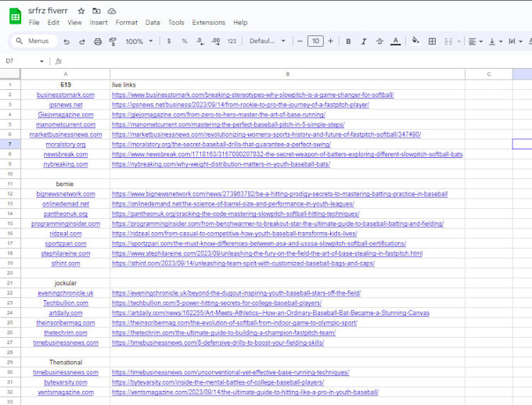The height and width of the screenshot is (405, 532).
Task: Select the 'jockular' cell
Action: click(66, 283)
